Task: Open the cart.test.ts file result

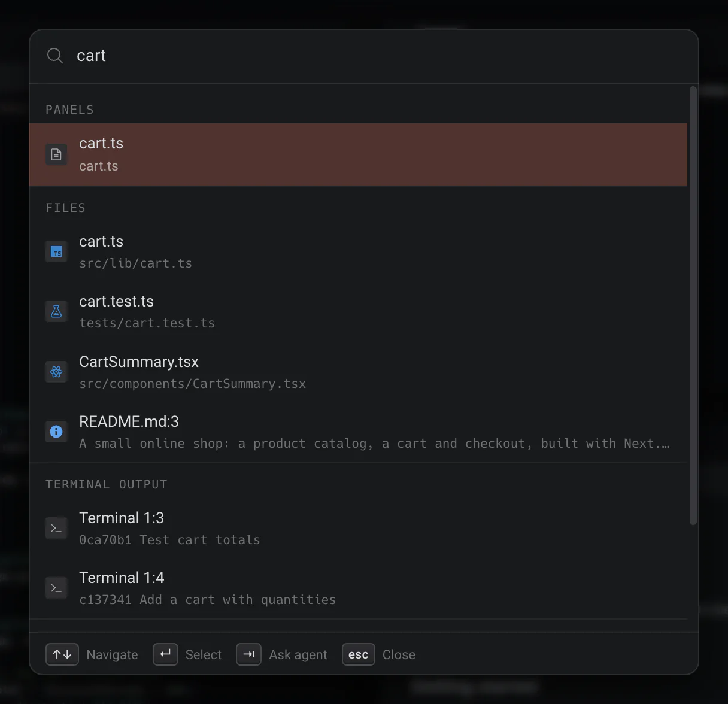Action: point(358,312)
